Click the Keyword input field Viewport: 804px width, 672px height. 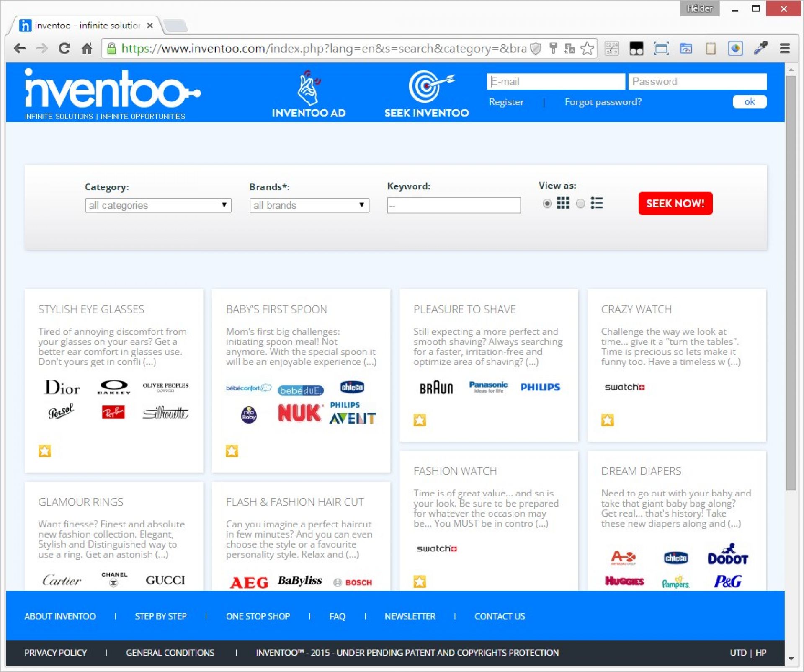tap(454, 205)
